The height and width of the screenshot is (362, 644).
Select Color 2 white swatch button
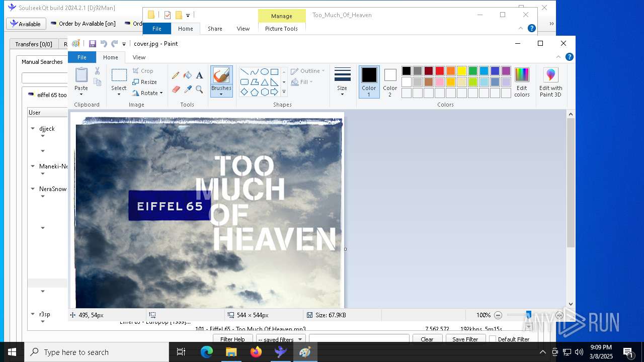(390, 82)
